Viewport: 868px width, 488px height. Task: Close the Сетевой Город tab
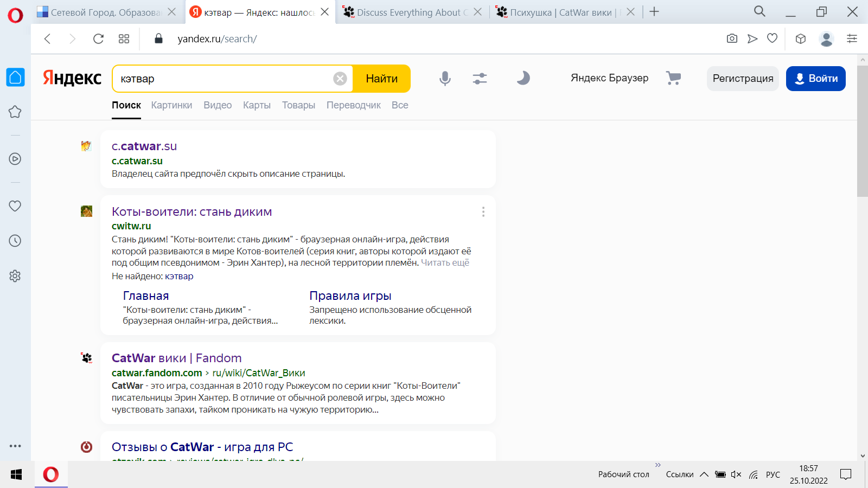coord(172,11)
